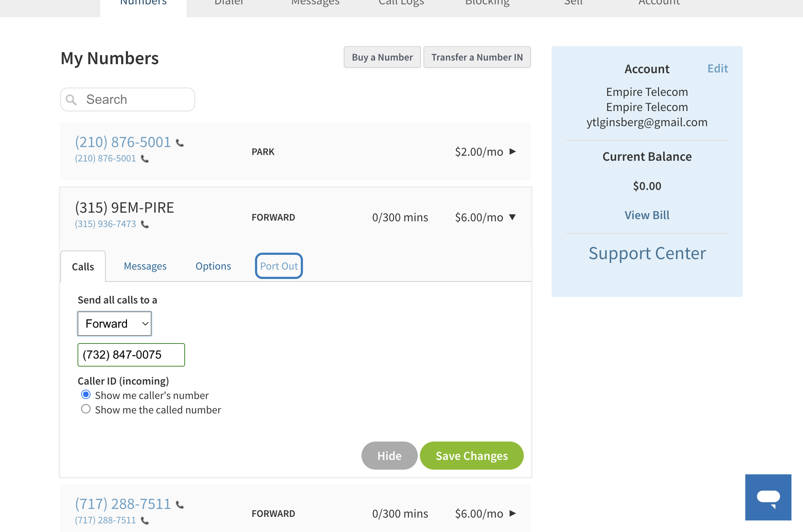Click phone icon next to small (717) 288-7511
This screenshot has width=803, height=532.
tap(145, 520)
